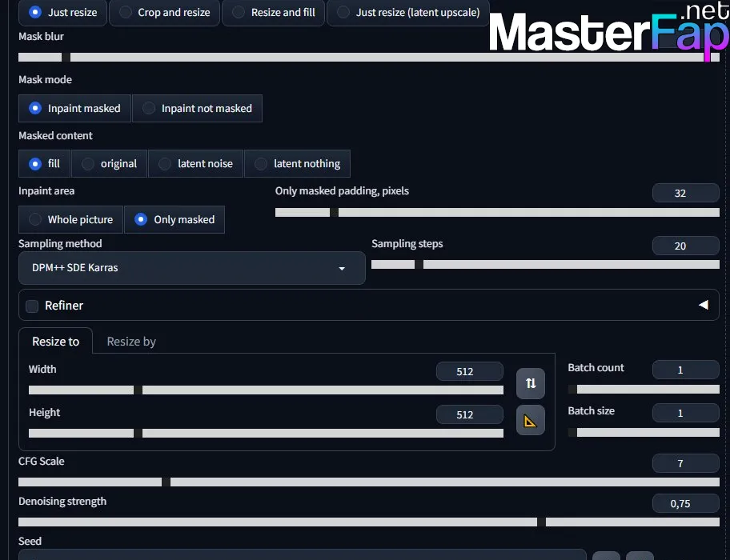Screen dimensions: 730x560
Task: Switch to Inpaint not masked
Action: point(198,108)
